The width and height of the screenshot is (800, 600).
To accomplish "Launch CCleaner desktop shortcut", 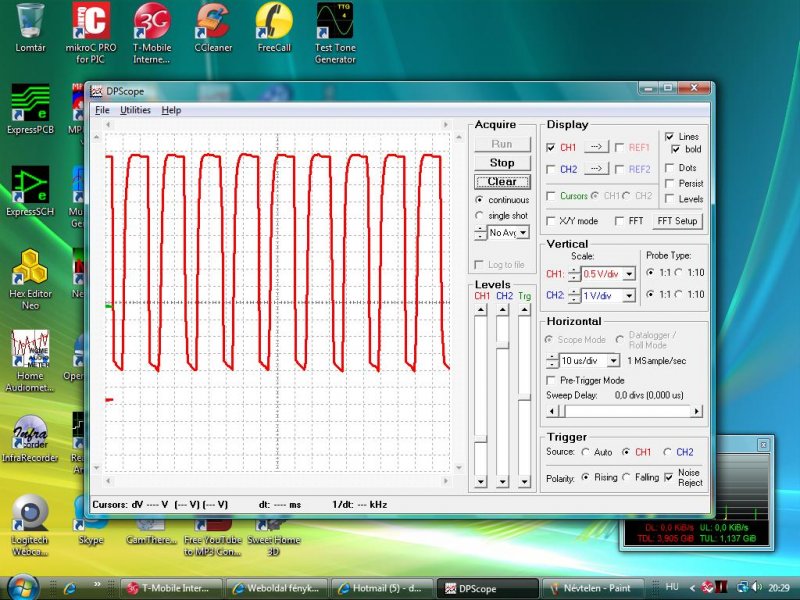I will click(x=213, y=28).
